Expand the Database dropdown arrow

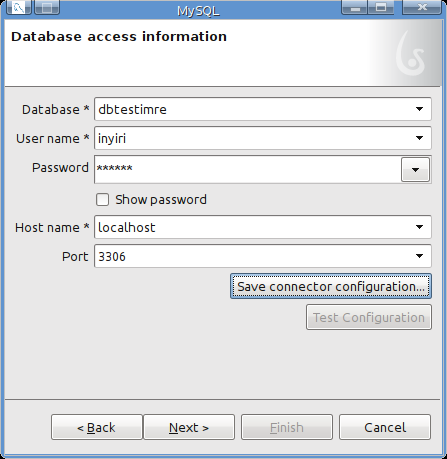(x=419, y=109)
